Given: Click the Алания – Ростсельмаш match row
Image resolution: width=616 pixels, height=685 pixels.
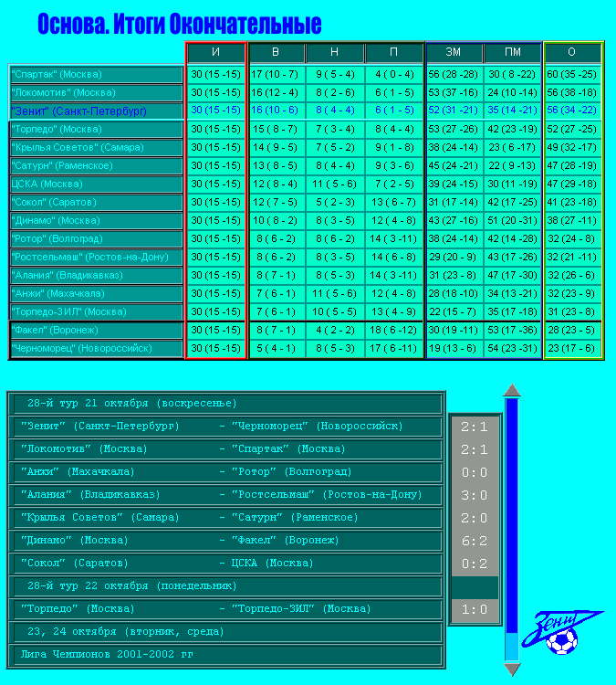Looking at the screenshot, I should point(226,494).
